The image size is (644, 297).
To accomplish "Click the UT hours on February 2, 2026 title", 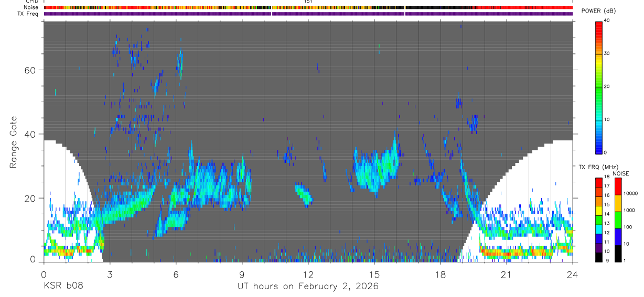I will (308, 286).
